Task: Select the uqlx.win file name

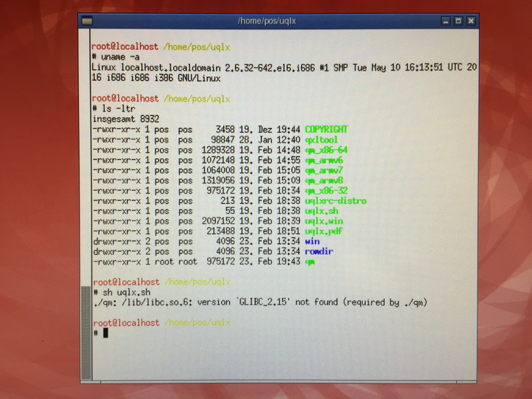Action: 324,221
